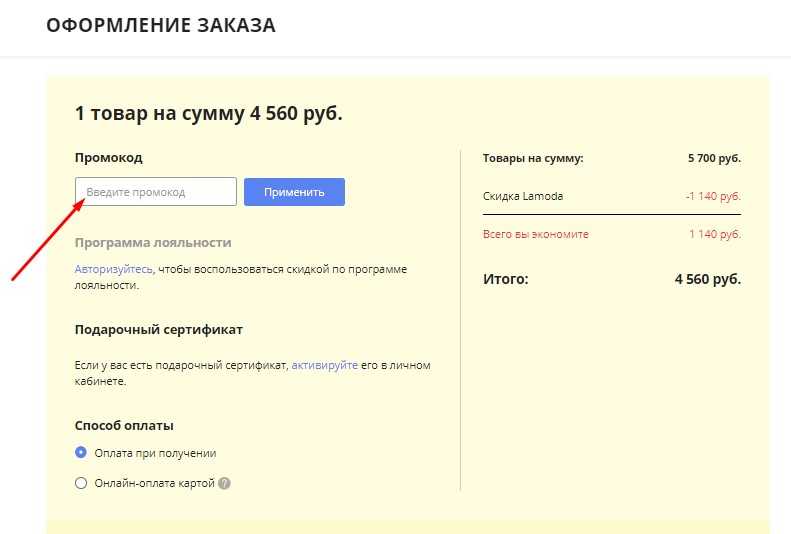Click the 5 700 руб. amount
The image size is (791, 534).
(714, 158)
